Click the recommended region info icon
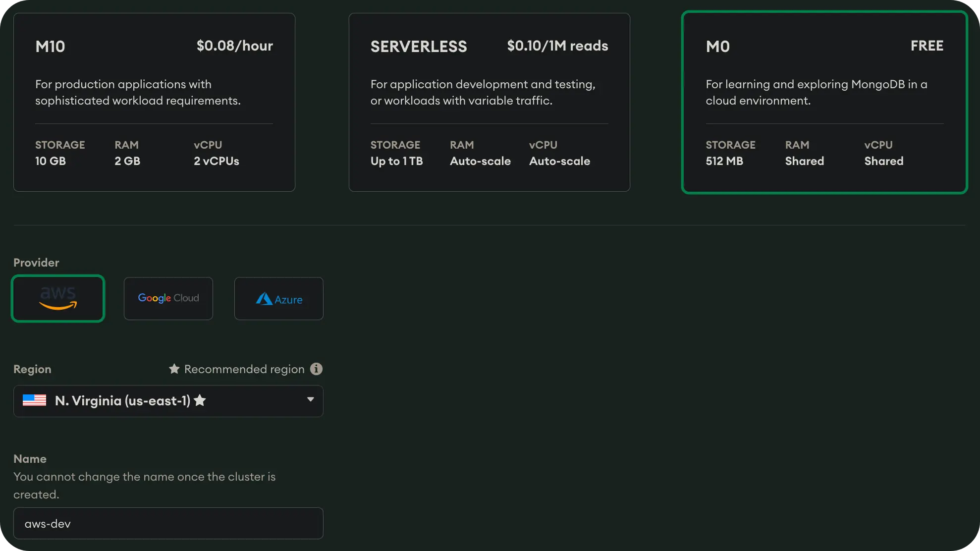Screen dimensions: 980x551 pos(316,369)
